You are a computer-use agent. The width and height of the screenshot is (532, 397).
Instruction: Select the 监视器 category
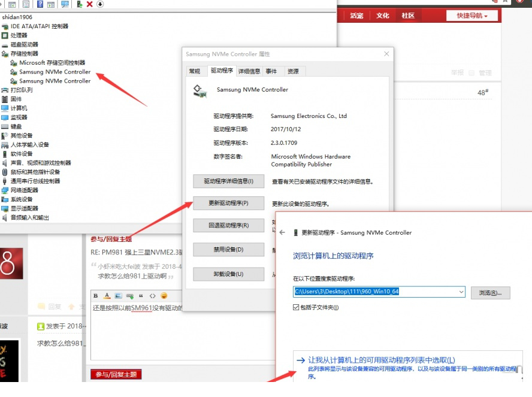[19, 117]
